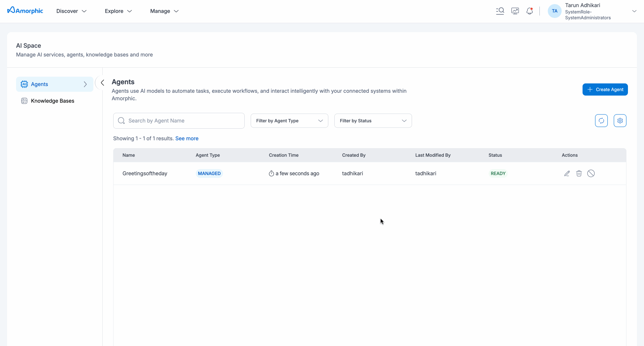Open the table settings gear icon
This screenshot has width=644, height=346.
click(620, 121)
